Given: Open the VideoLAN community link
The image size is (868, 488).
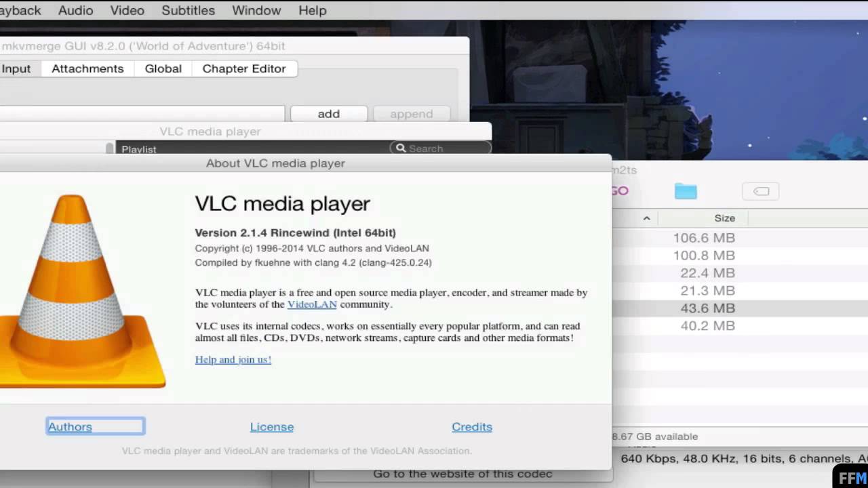Looking at the screenshot, I should click(x=312, y=304).
